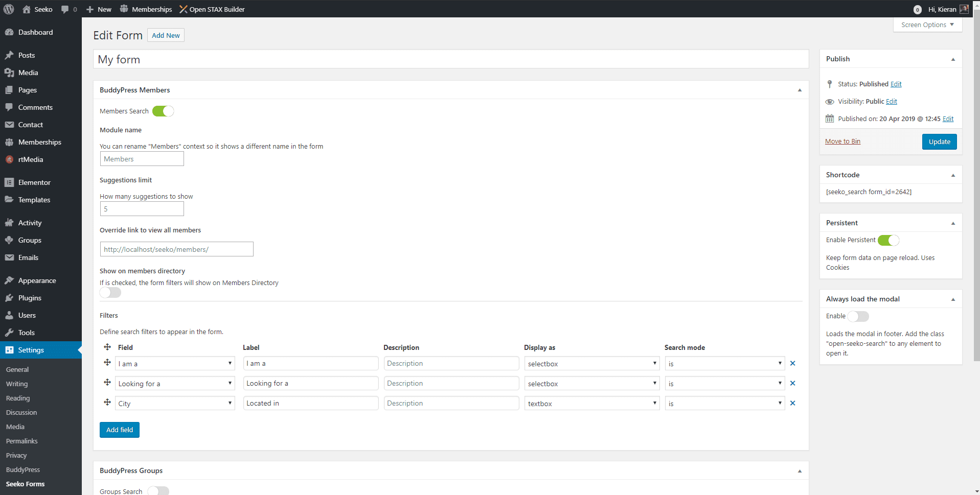Collapse the BuddyPress Groups panel
980x495 pixels.
coord(800,471)
